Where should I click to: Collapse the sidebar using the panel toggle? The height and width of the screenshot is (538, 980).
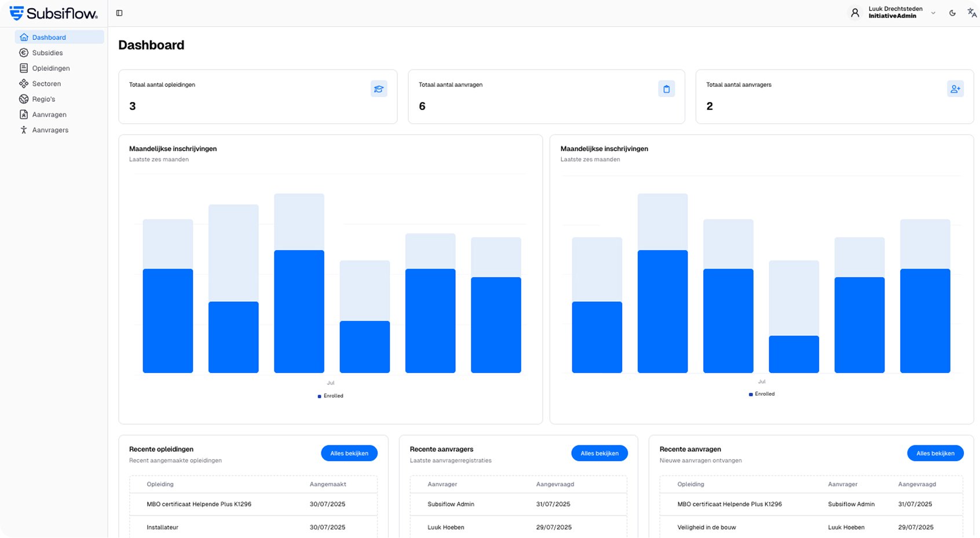pyautogui.click(x=119, y=12)
